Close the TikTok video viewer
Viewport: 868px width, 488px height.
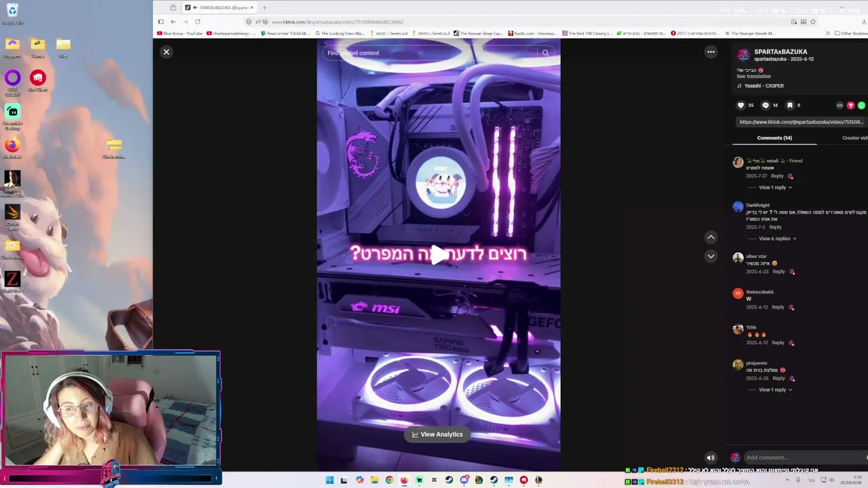(166, 52)
